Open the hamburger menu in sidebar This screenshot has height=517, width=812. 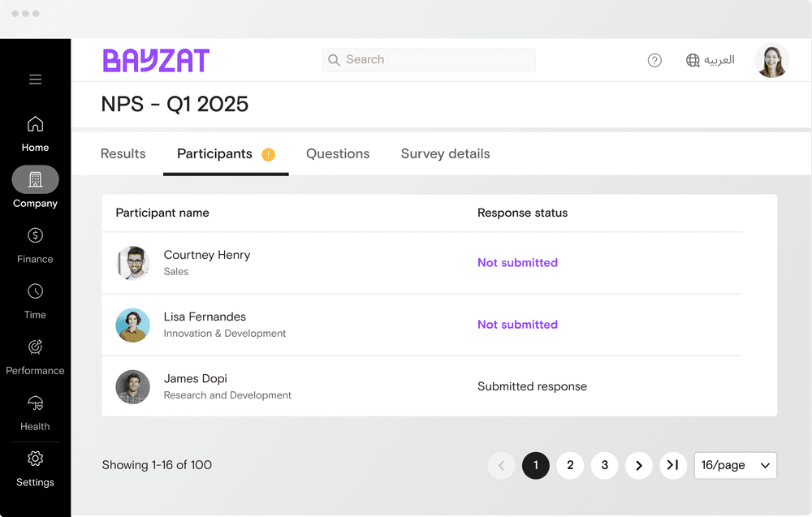tap(35, 80)
